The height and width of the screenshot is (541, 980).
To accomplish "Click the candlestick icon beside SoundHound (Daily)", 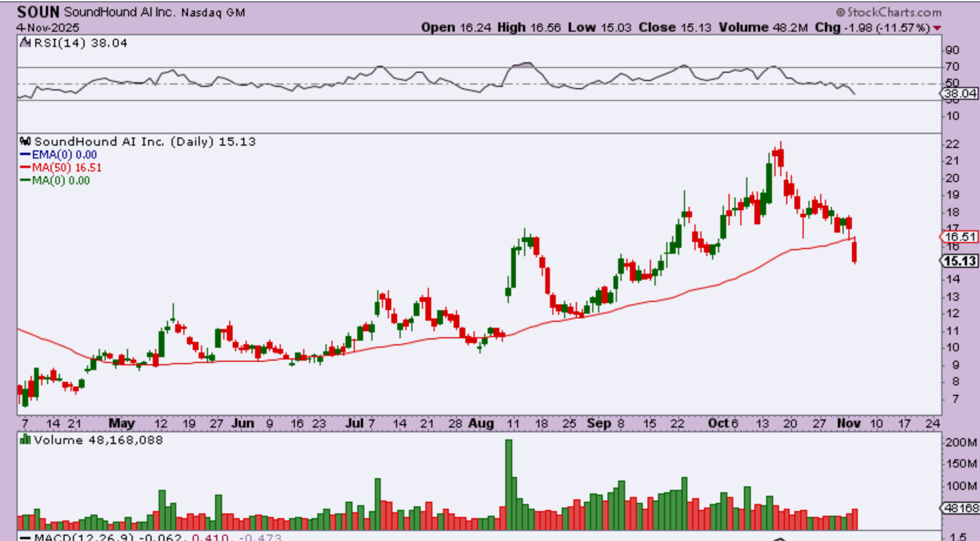I will coord(25,141).
